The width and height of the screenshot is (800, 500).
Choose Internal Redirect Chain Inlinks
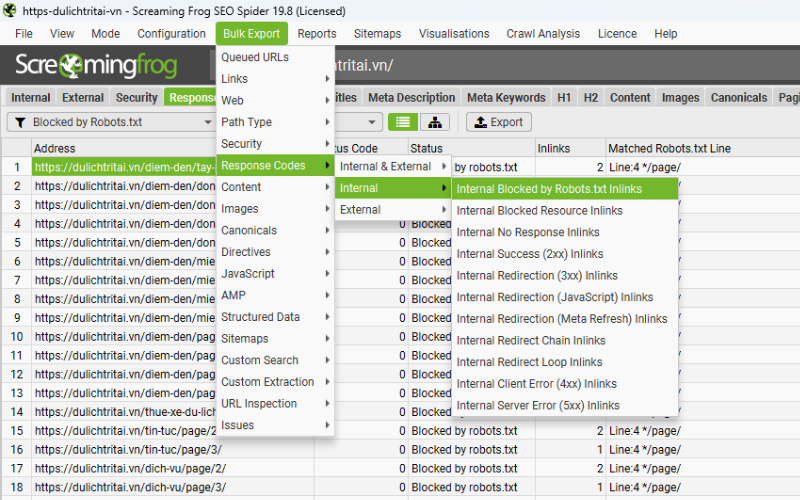coord(565,340)
